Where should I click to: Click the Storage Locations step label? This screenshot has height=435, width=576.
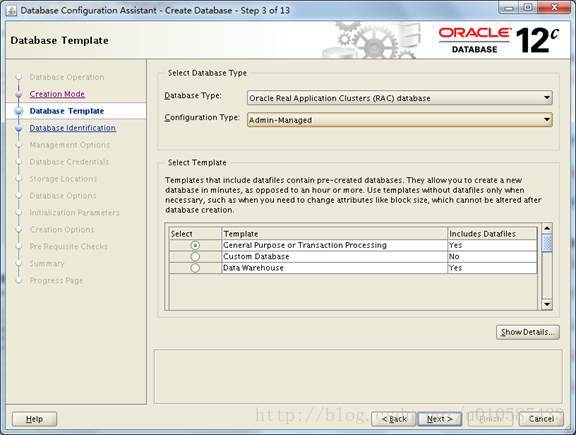click(x=63, y=179)
